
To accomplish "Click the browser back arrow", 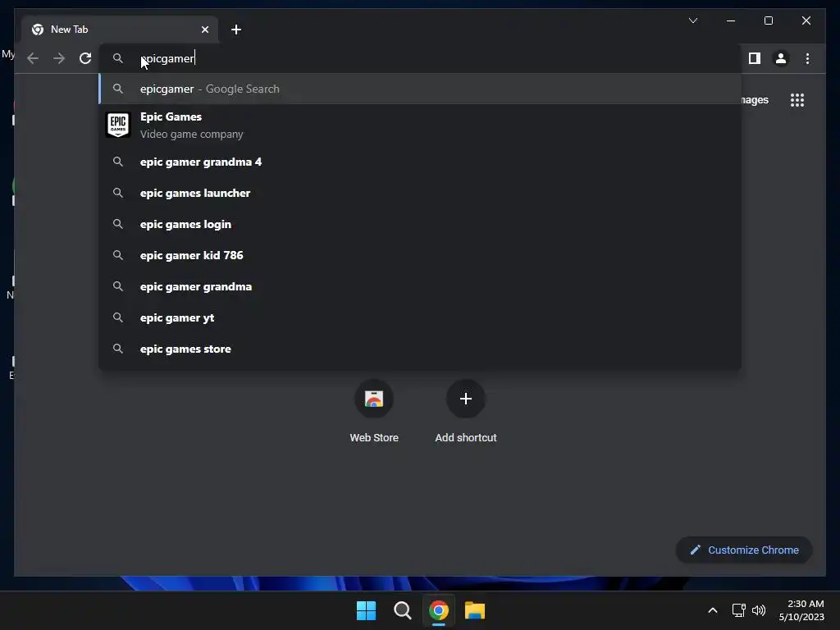I will pos(33,58).
